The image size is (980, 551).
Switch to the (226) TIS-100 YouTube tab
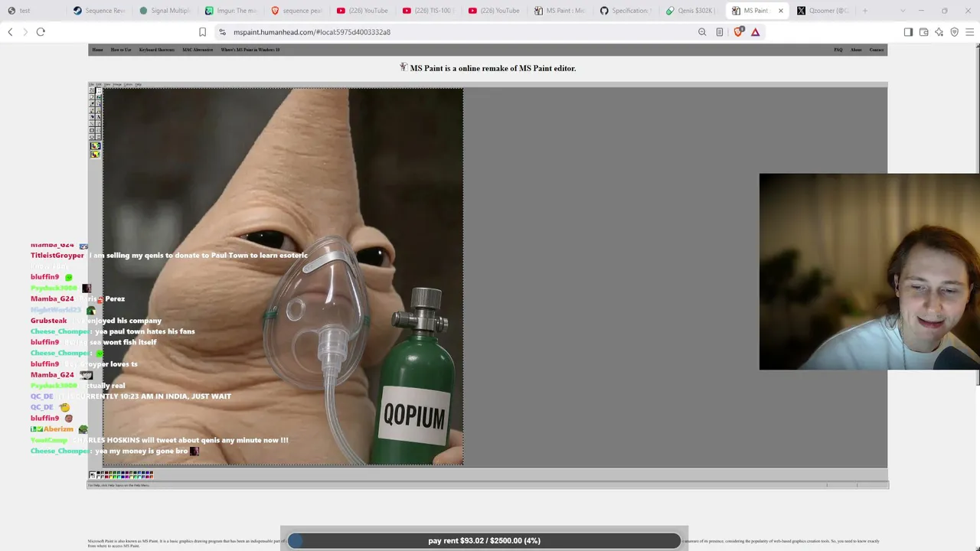[429, 11]
